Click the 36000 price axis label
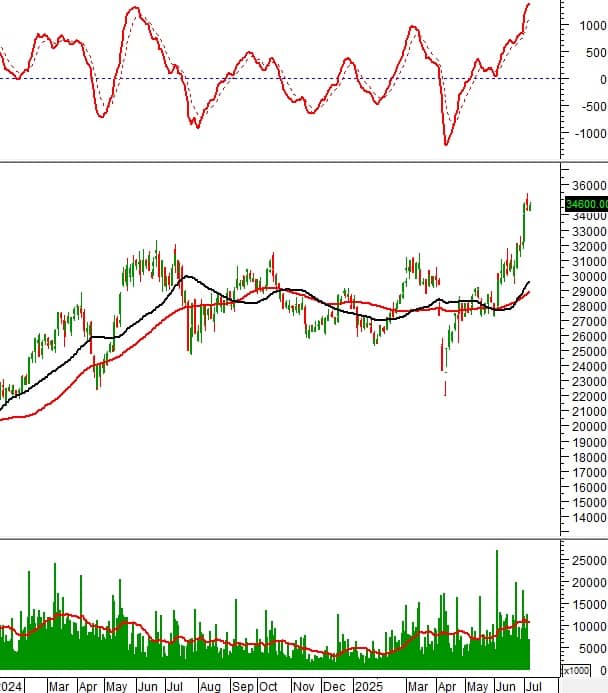The width and height of the screenshot is (608, 693). [x=589, y=186]
